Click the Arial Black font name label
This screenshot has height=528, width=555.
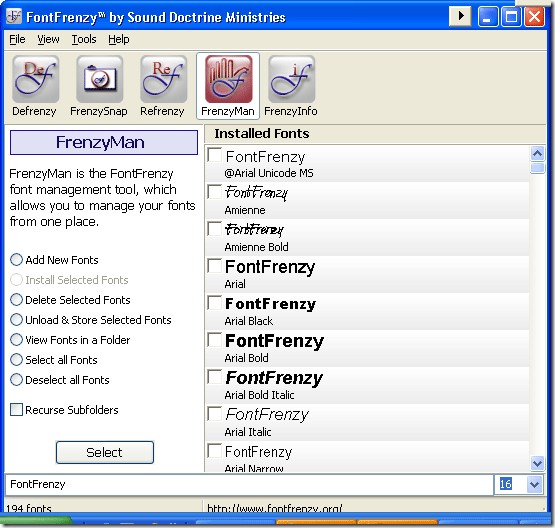point(248,321)
